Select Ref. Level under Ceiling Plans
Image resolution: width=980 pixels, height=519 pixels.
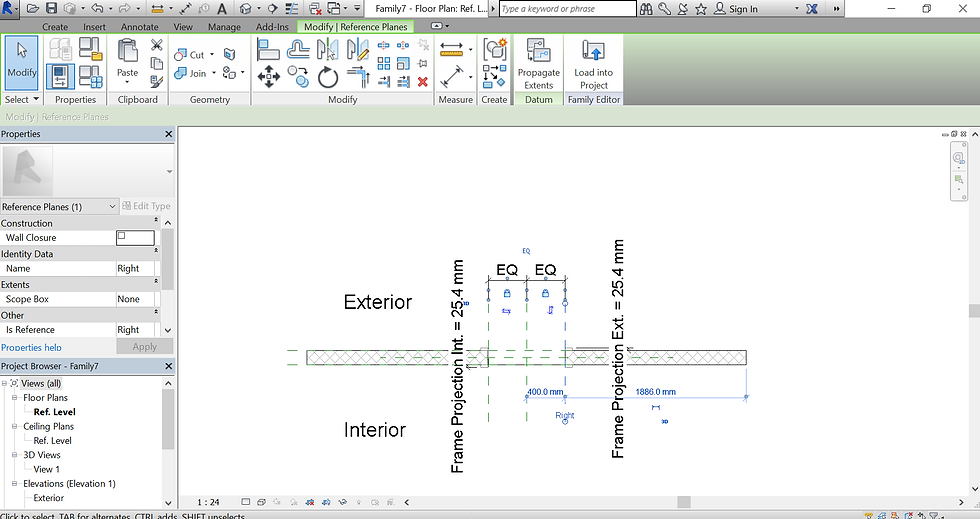coord(52,440)
